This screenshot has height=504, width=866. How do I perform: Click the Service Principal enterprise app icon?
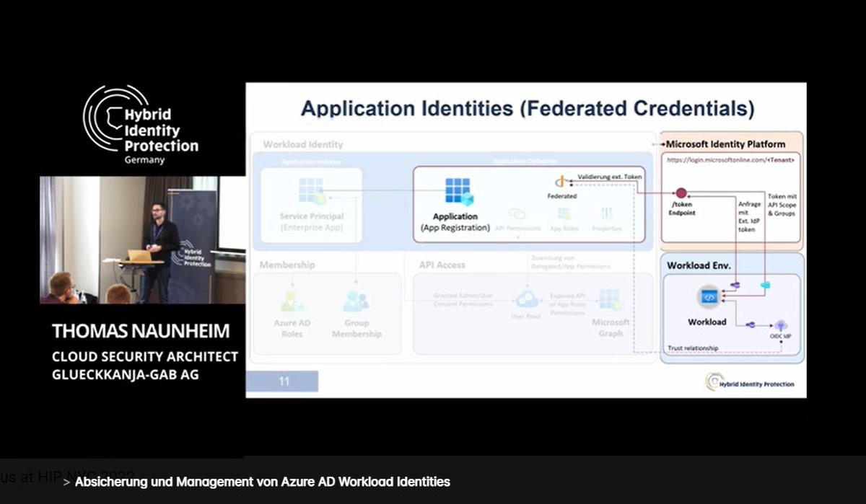click(x=312, y=190)
